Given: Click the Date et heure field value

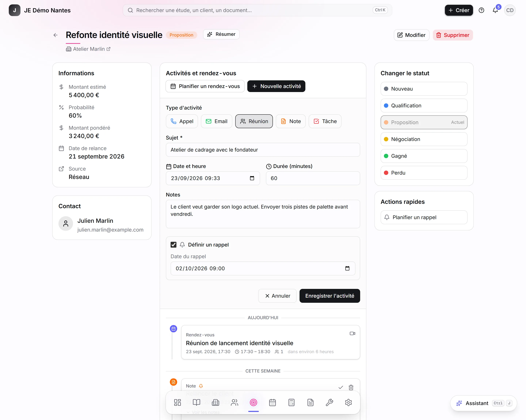Looking at the screenshot, I should click(196, 178).
